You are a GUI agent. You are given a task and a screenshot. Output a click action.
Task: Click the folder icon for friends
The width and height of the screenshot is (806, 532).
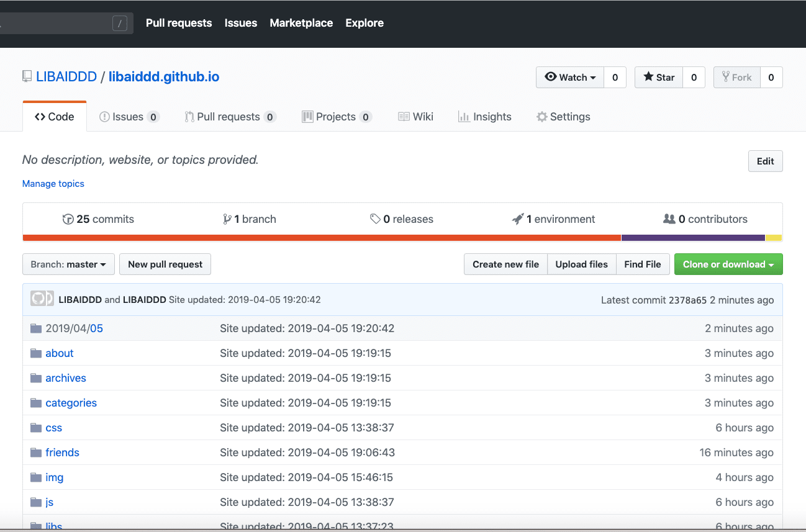36,453
